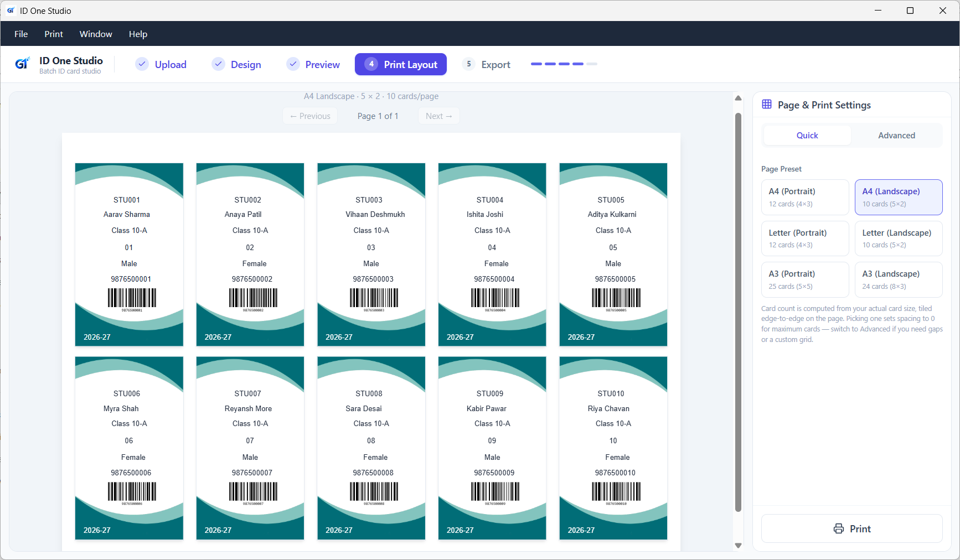This screenshot has width=960, height=560.
Task: Click the 'Card count is computed' help text
Action: [852, 324]
